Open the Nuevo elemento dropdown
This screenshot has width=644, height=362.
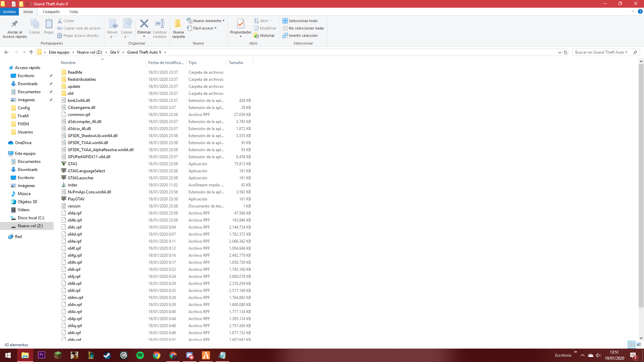click(x=206, y=21)
